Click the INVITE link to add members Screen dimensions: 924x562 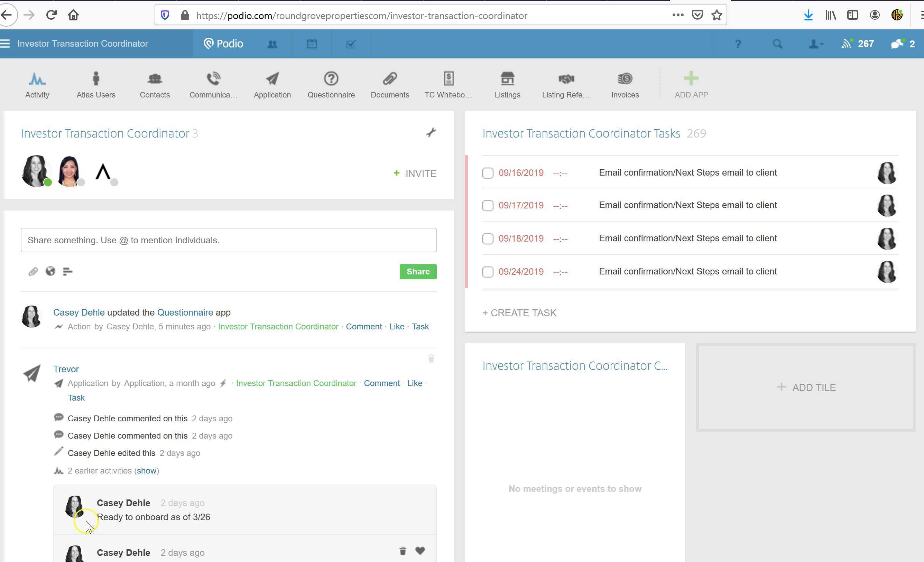pyautogui.click(x=414, y=173)
